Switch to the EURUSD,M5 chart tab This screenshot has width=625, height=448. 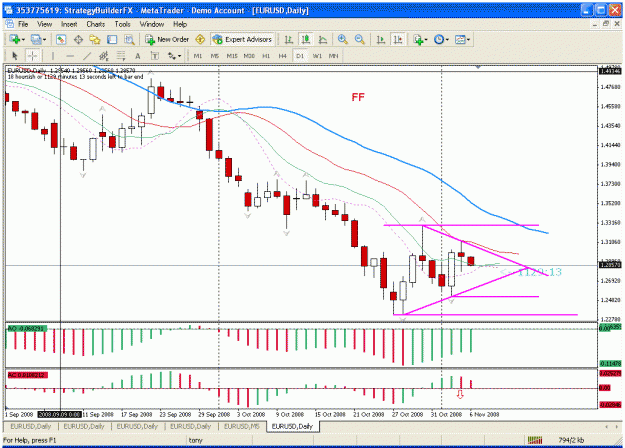coord(242,426)
